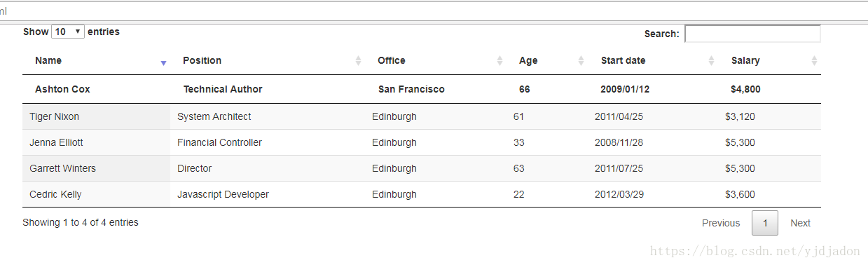Click the Ashton Cox fixed row
This screenshot has height=265, width=868.
pos(422,89)
